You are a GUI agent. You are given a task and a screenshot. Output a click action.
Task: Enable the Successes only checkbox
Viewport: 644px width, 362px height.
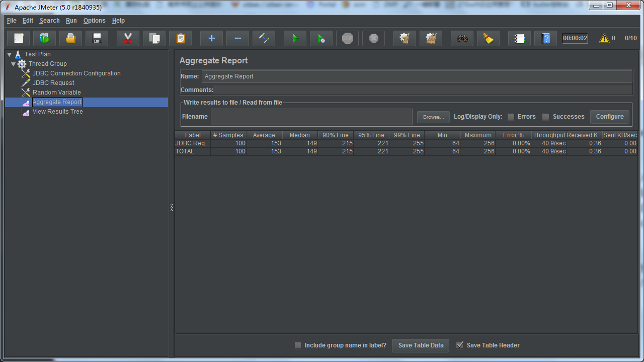click(545, 117)
